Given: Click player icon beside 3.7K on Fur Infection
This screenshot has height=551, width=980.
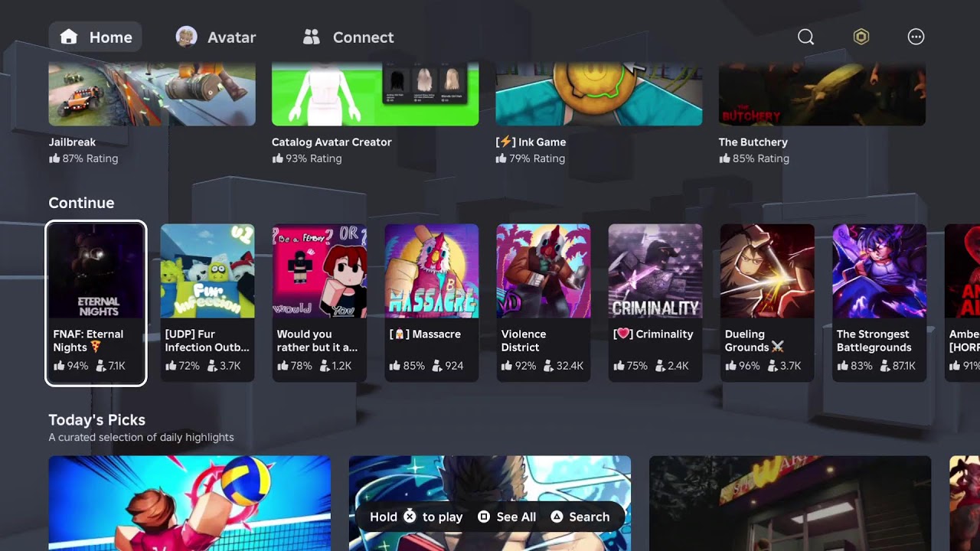Looking at the screenshot, I should pos(212,366).
